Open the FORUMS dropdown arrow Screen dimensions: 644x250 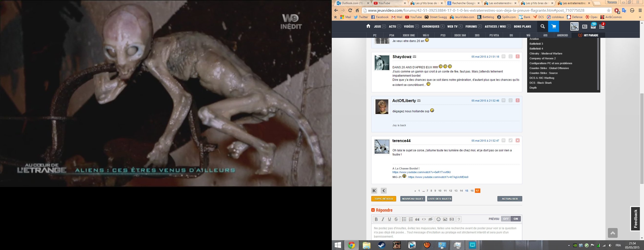pyautogui.click(x=480, y=27)
